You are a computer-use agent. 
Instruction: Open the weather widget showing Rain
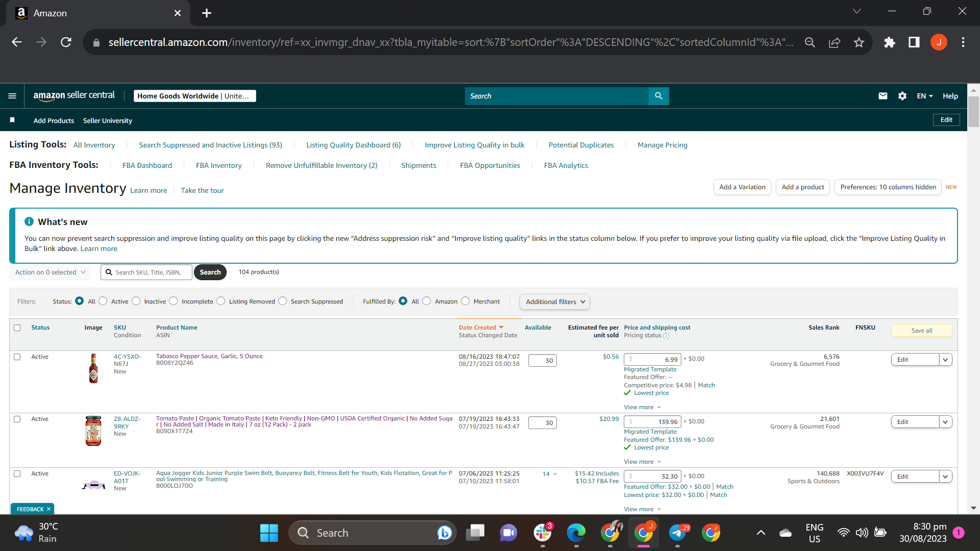coord(37,533)
